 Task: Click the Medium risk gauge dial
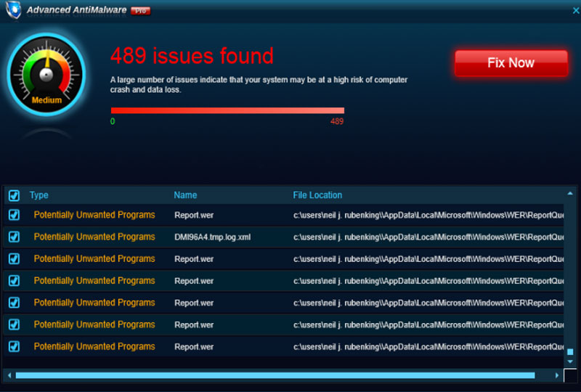tap(46, 75)
